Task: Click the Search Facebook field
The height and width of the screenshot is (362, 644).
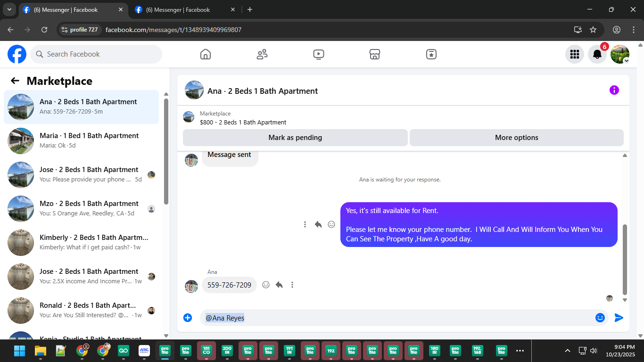Action: [96, 54]
